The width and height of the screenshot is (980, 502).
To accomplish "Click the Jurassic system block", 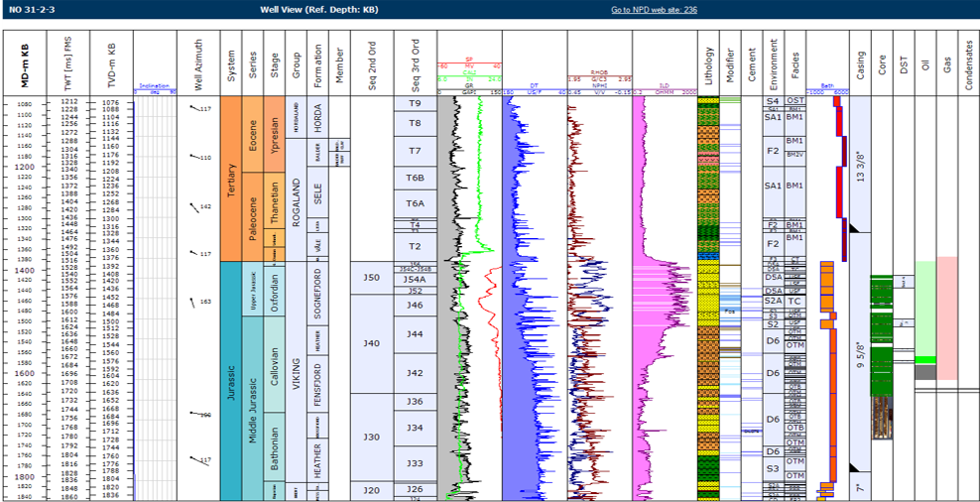I will point(231,382).
